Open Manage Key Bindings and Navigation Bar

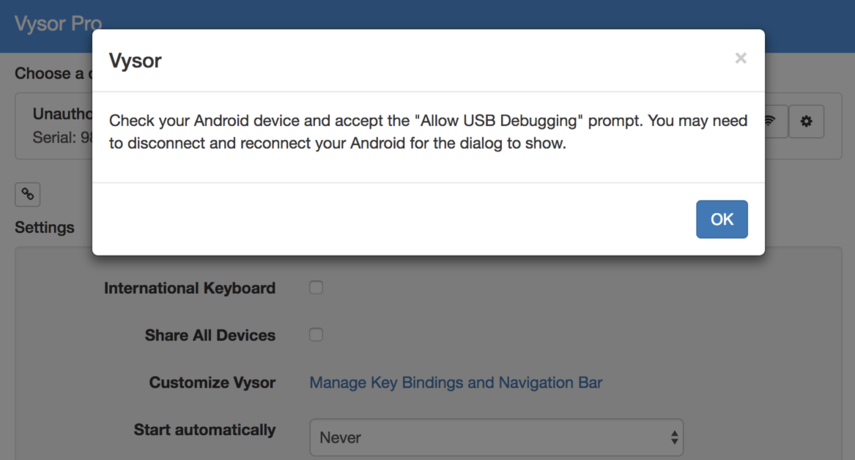455,382
